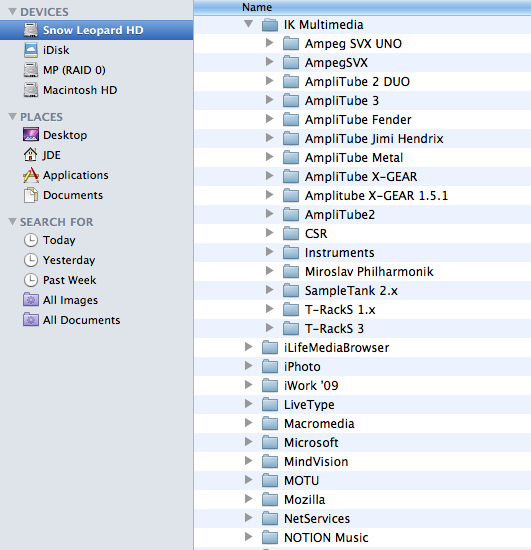Click the Today clock search icon
Image resolution: width=531 pixels, height=550 pixels.
point(31,240)
